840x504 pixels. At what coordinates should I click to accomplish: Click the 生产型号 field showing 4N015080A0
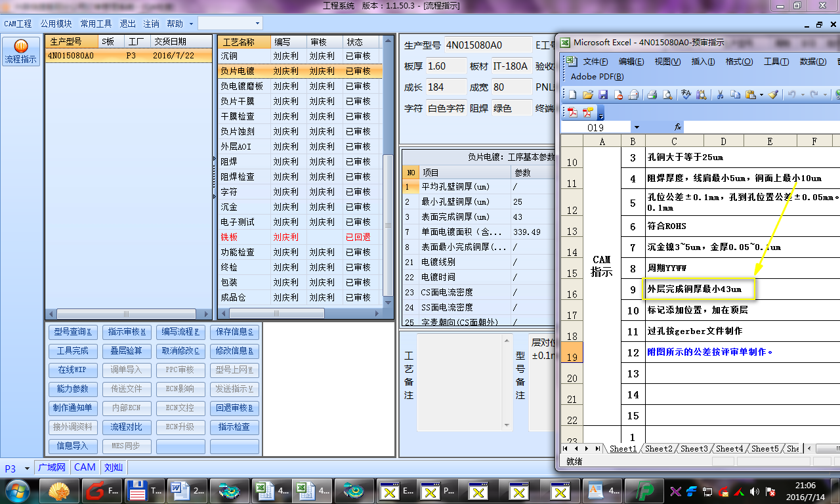488,45
